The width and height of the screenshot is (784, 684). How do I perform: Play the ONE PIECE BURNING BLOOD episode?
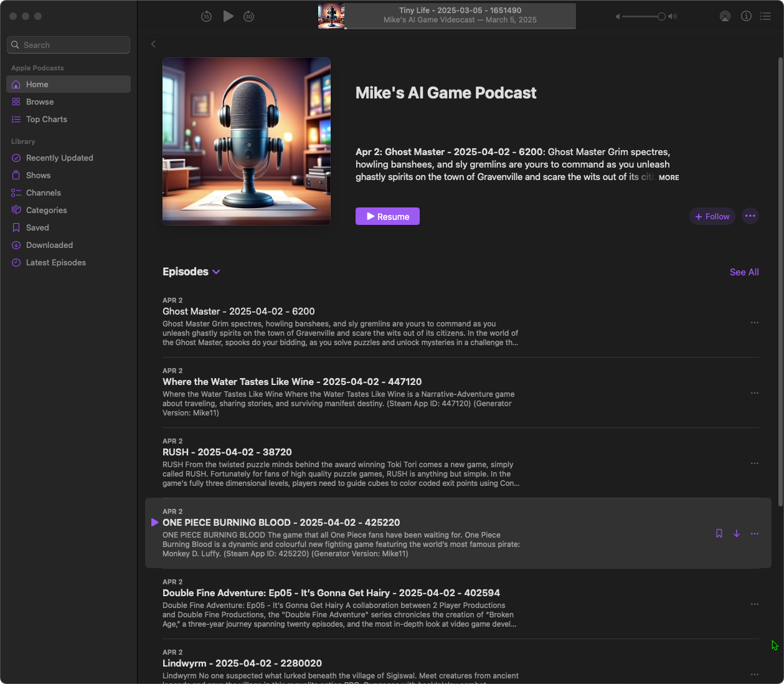click(x=155, y=523)
